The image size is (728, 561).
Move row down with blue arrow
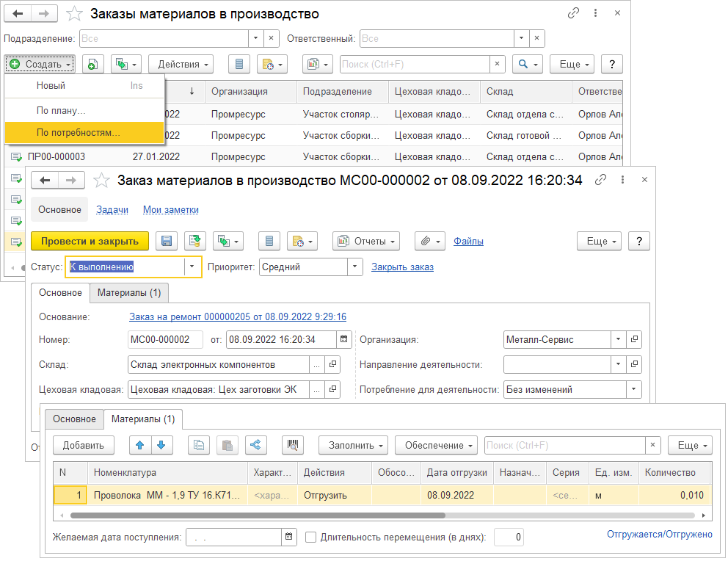click(x=161, y=445)
